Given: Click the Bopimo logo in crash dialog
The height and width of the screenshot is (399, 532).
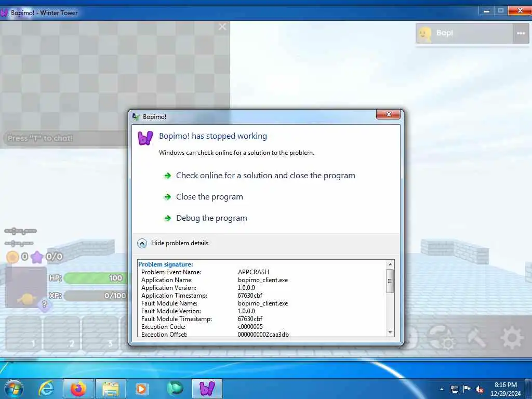Looking at the screenshot, I should [x=145, y=138].
